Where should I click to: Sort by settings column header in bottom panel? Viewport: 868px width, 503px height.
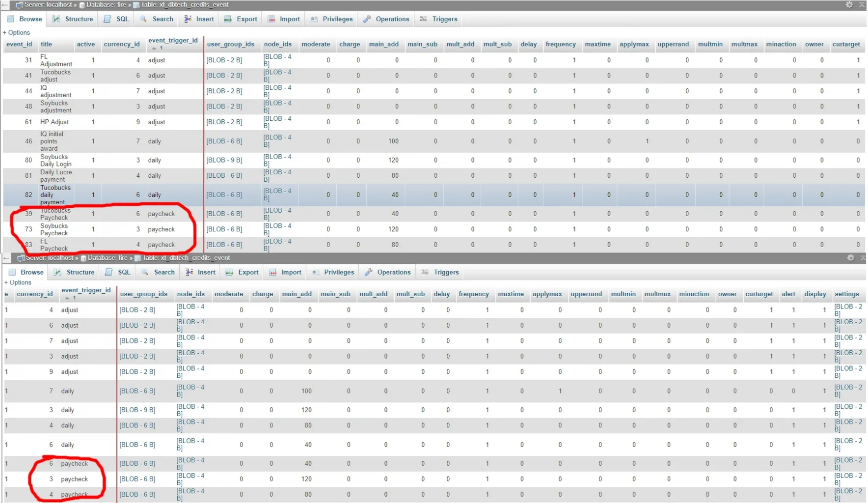847,294
